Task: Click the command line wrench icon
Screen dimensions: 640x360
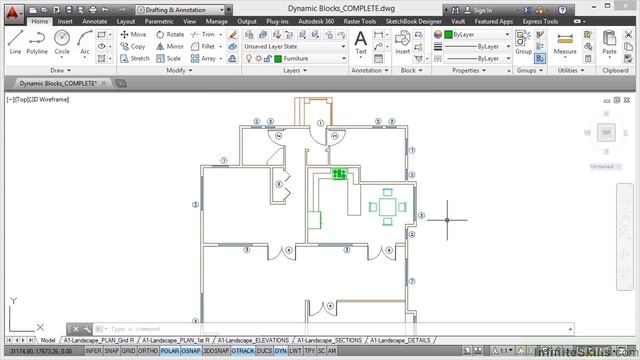Action: click(87, 329)
